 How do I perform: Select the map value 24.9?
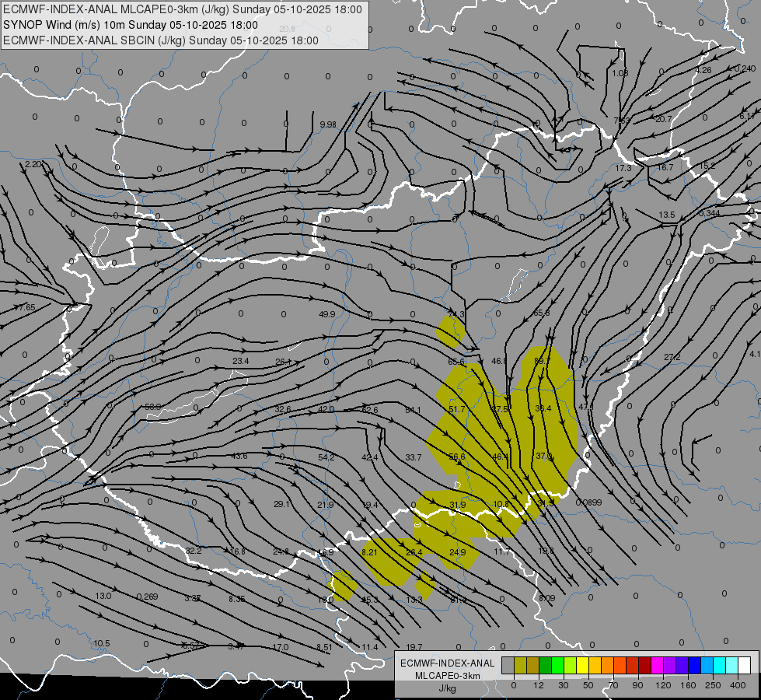[457, 552]
